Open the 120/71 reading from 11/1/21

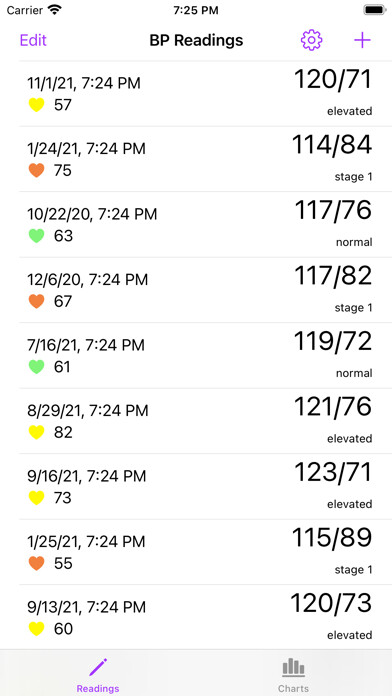[196, 94]
